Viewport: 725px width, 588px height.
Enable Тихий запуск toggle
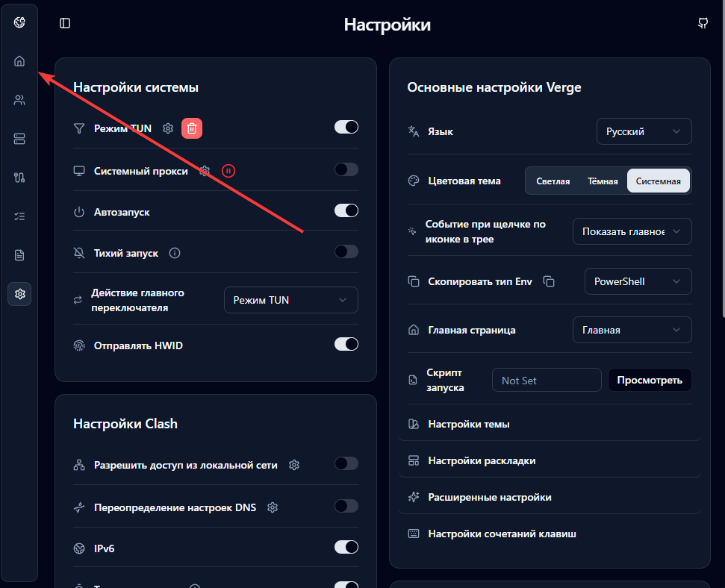point(346,251)
